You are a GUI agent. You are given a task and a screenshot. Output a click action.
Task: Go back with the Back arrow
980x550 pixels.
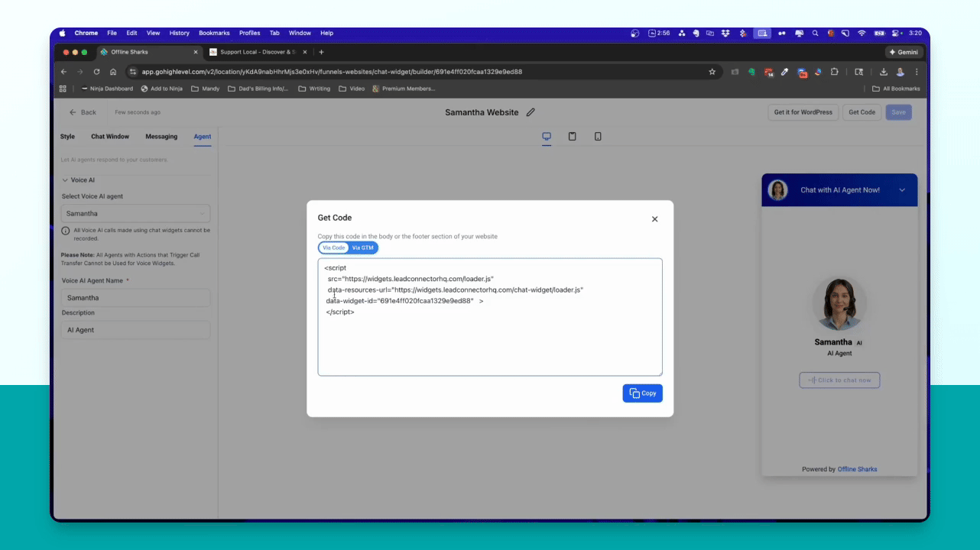point(83,112)
